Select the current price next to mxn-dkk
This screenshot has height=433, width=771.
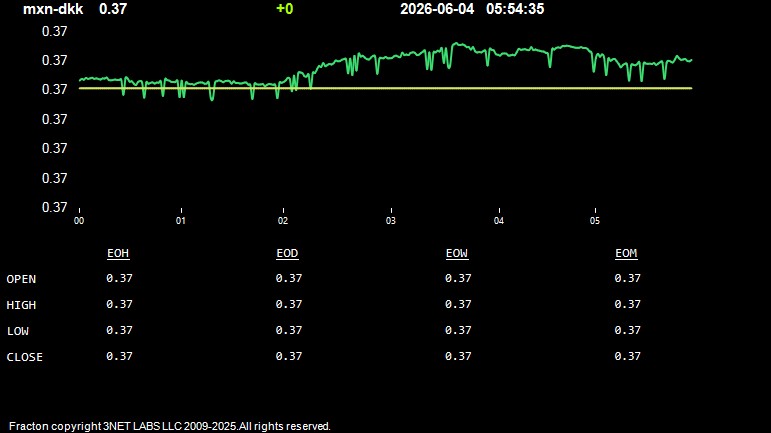click(113, 9)
